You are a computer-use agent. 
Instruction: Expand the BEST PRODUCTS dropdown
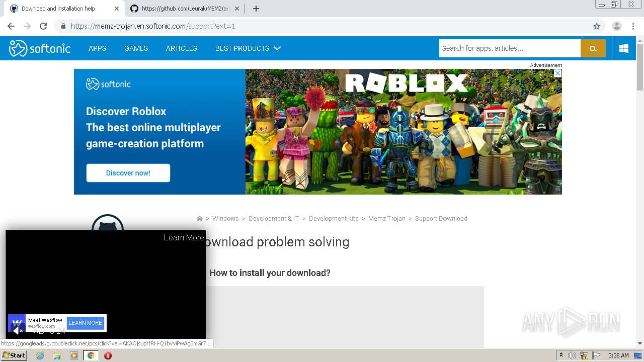pyautogui.click(x=248, y=48)
